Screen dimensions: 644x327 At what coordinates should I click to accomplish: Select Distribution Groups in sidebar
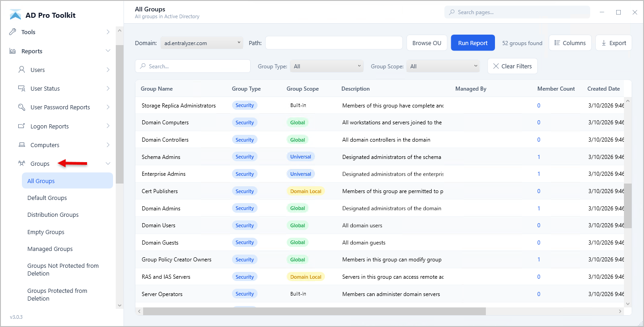pos(53,215)
